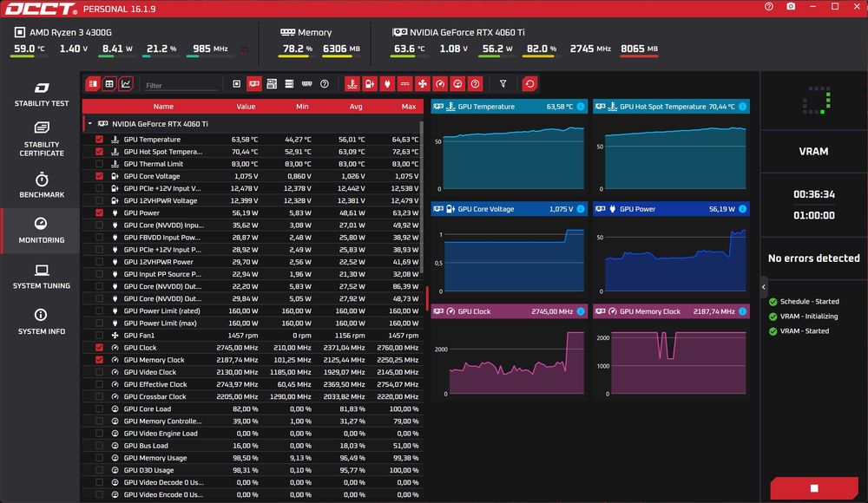Viewport: 868px width, 503px height.
Task: Uncheck the GPU Temperature checkbox
Action: click(99, 140)
